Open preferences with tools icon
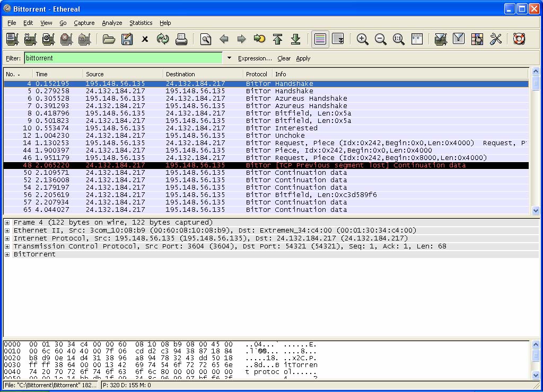543x392 pixels. click(496, 39)
